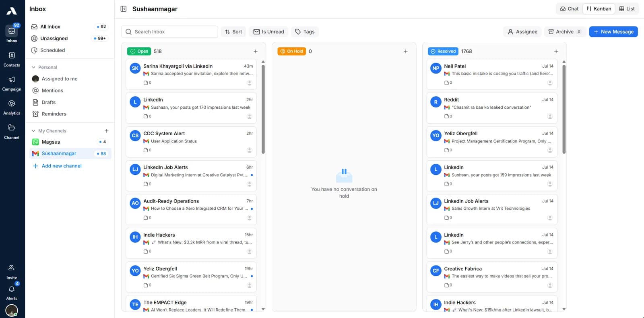Viewport: 644px width, 318px height.
Task: Click assignee avatar on CDC System Alert card
Action: (250, 150)
